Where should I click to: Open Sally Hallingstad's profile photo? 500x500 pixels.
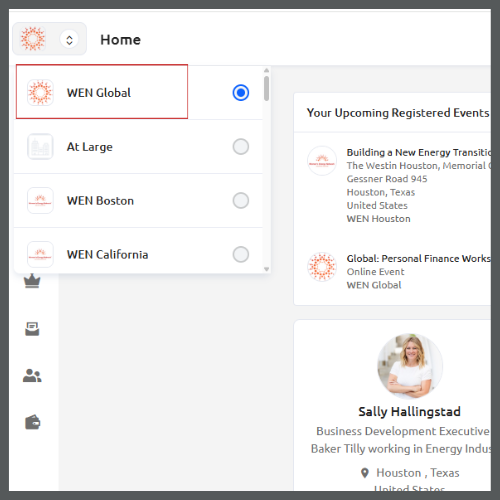click(x=410, y=366)
